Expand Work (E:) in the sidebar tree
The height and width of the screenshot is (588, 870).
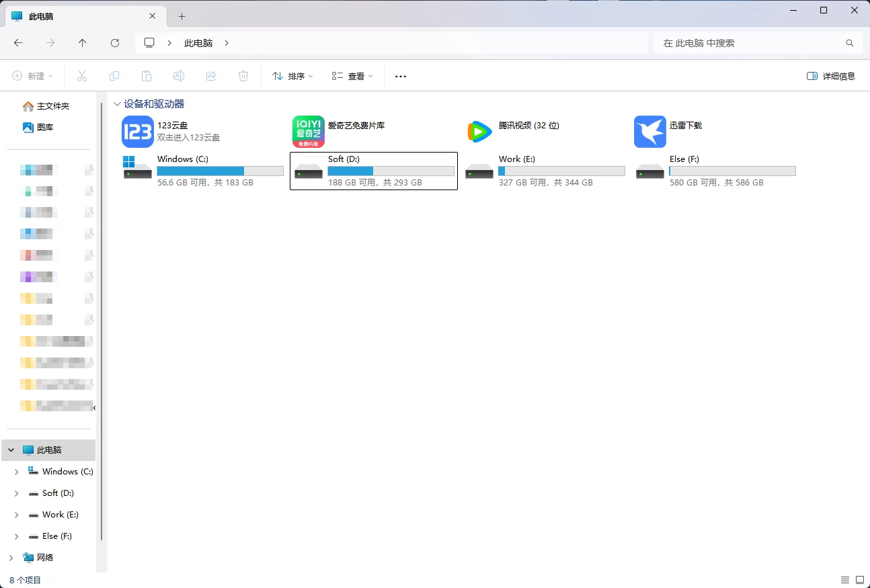(x=17, y=515)
